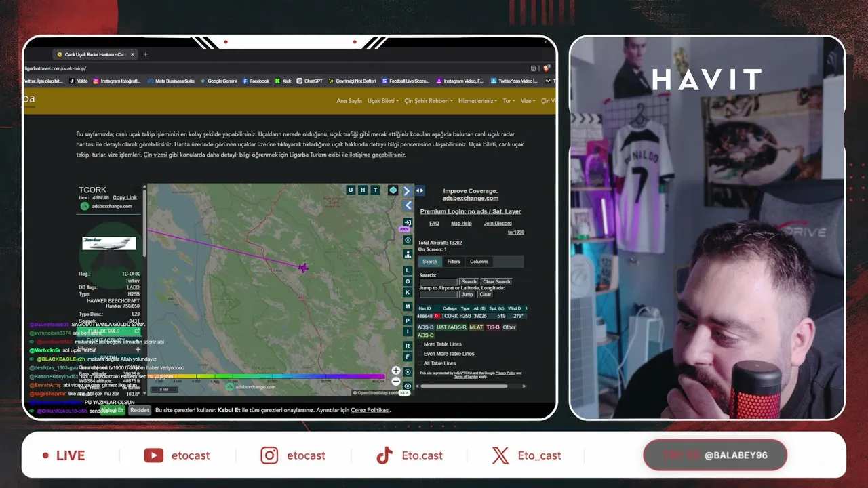Click the Jump button
The width and height of the screenshot is (868, 488).
tap(467, 294)
